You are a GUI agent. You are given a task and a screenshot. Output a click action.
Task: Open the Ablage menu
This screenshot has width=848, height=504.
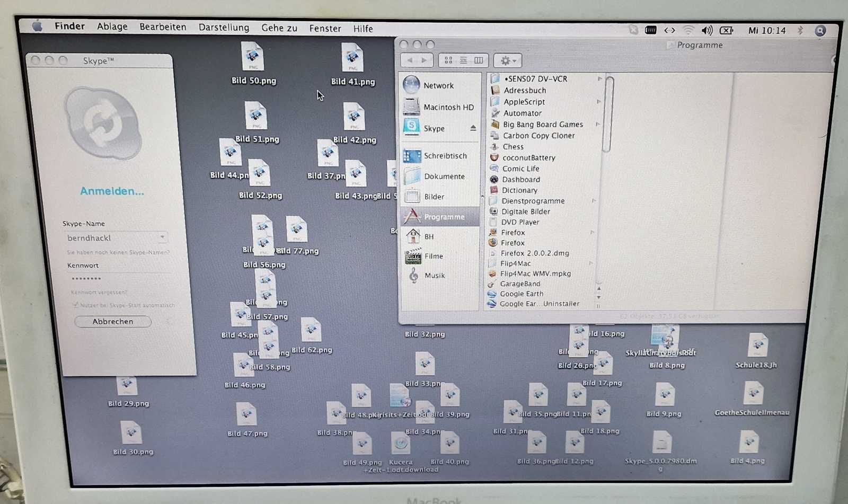tap(112, 26)
